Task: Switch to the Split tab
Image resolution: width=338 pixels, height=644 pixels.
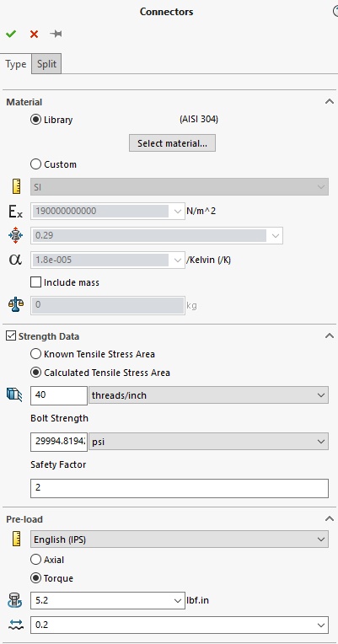Action: (47, 64)
